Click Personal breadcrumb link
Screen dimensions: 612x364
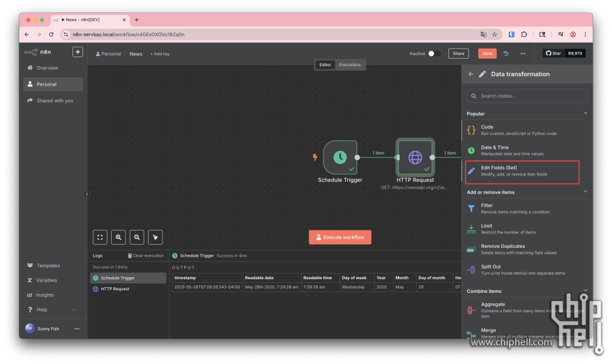pos(109,54)
